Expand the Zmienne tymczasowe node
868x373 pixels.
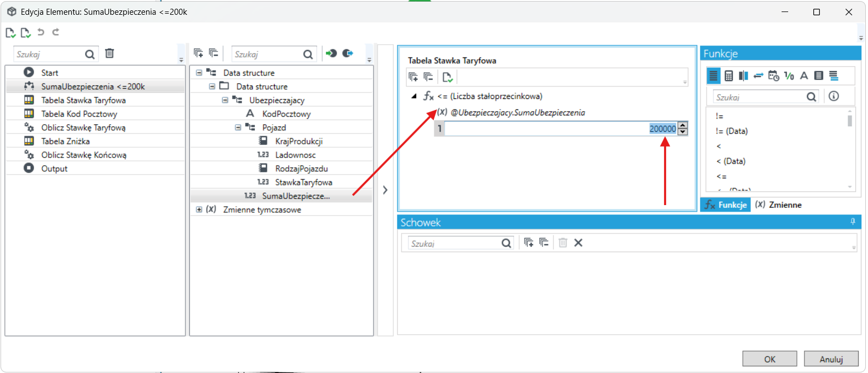(199, 209)
